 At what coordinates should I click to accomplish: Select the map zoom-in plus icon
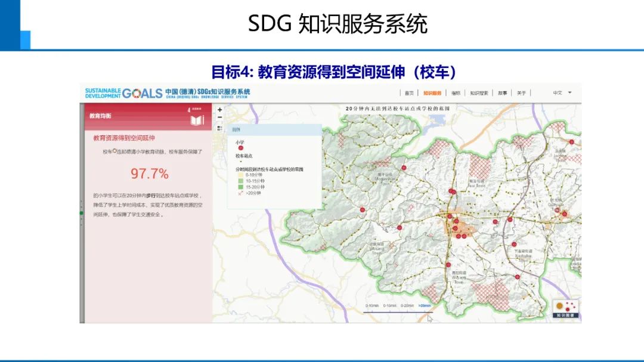[x=219, y=110]
